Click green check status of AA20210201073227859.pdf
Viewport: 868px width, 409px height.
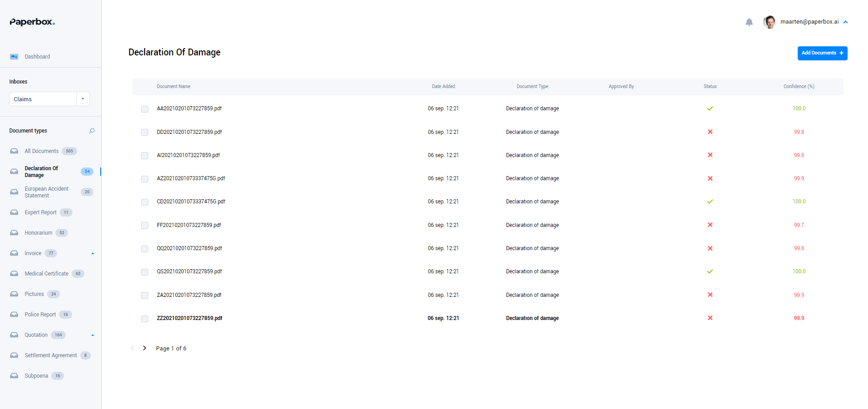click(710, 108)
